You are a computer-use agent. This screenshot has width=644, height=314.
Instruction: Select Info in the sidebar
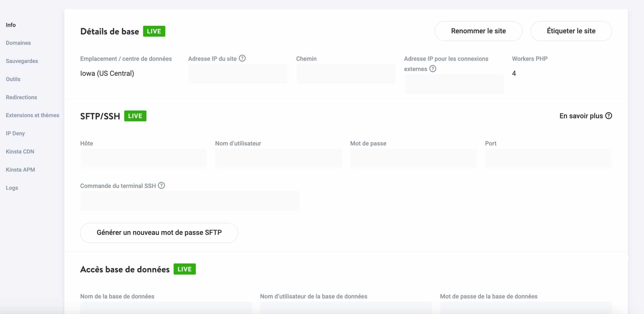pos(11,25)
